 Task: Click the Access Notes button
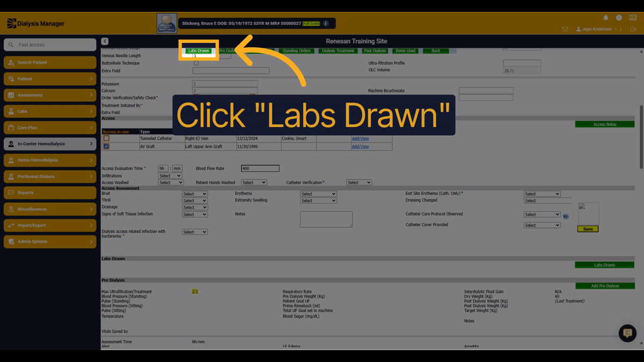point(604,124)
